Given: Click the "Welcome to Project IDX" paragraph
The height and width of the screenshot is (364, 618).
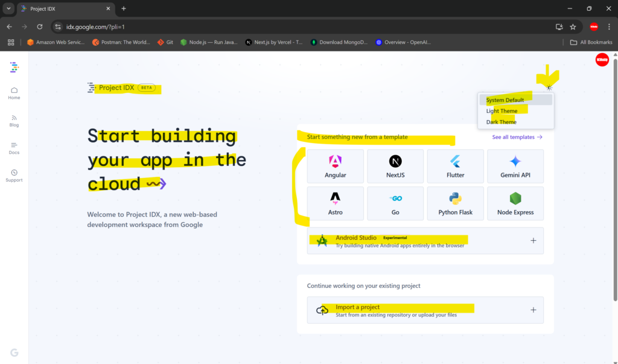Looking at the screenshot, I should pos(152,219).
